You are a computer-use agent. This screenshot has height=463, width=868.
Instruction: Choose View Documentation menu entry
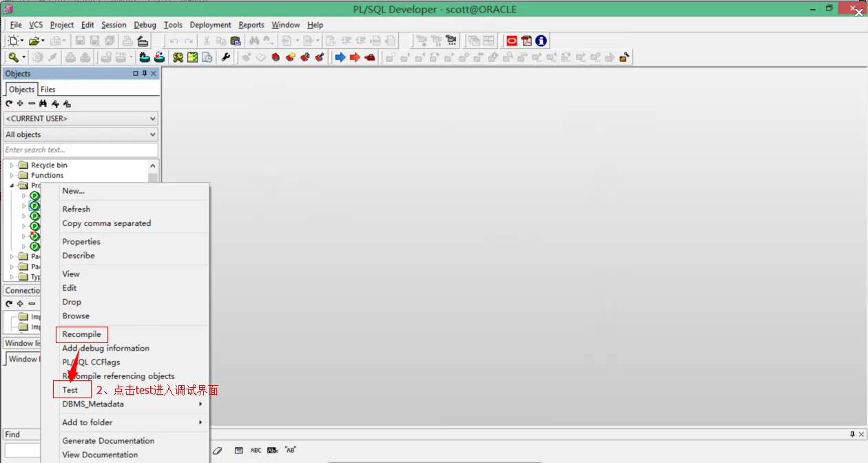[100, 455]
